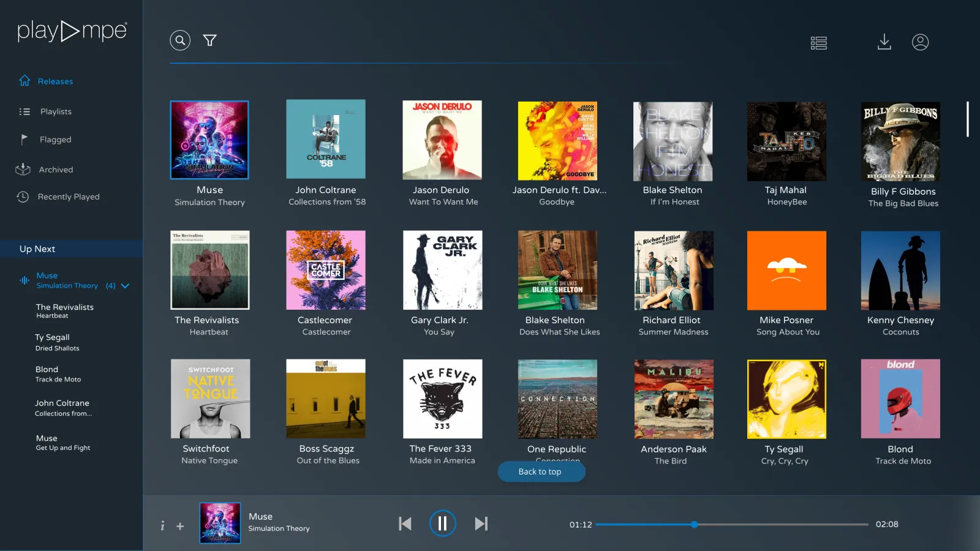Open Blond Track de Moto grid cover

pyautogui.click(x=901, y=399)
